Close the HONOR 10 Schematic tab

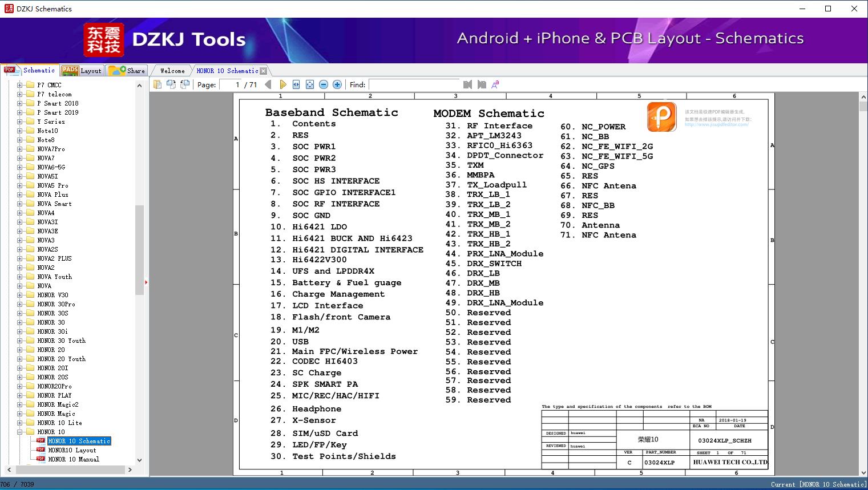tap(263, 71)
